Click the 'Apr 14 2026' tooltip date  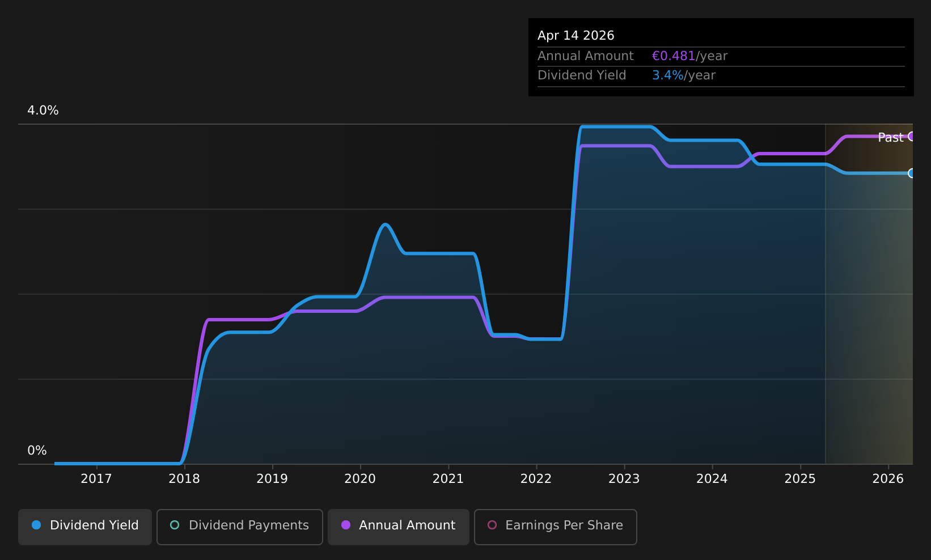pos(576,36)
